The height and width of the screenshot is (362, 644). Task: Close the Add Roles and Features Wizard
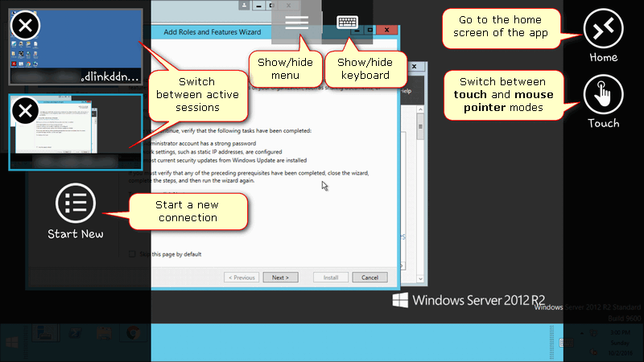pyautogui.click(x=386, y=30)
